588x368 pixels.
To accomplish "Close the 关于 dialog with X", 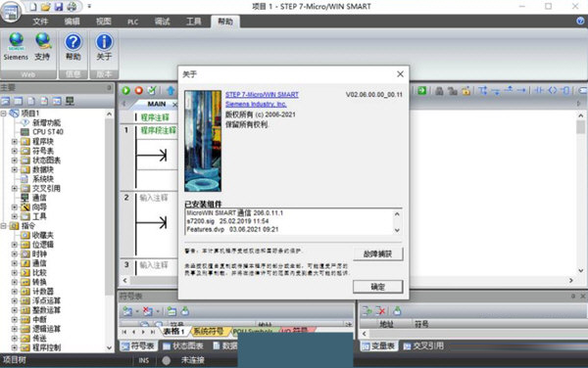I will tap(400, 74).
